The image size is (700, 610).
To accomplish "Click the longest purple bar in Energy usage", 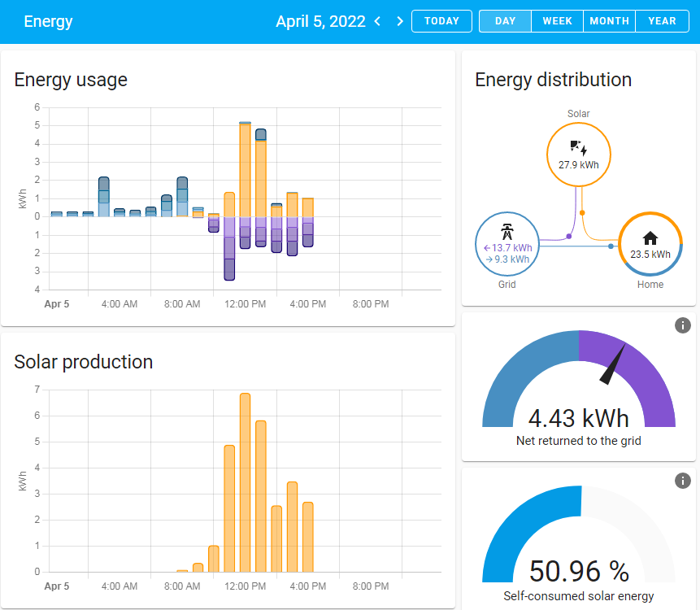I will (229, 248).
